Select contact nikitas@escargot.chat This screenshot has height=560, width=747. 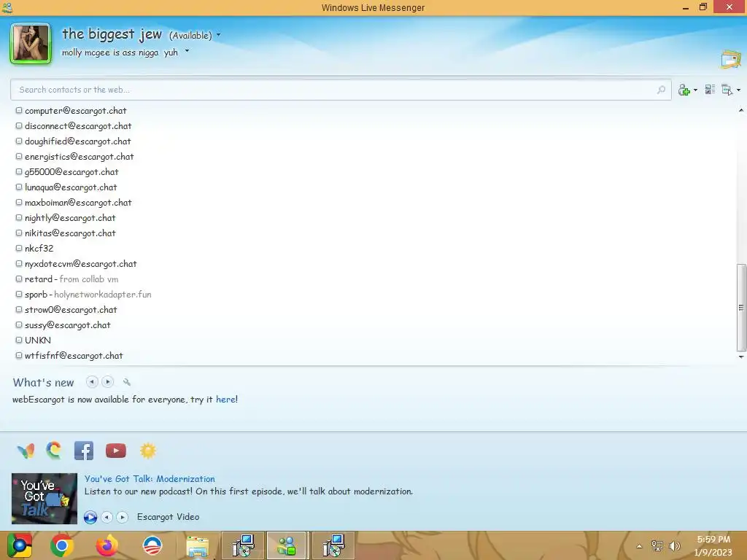pyautogui.click(x=70, y=233)
